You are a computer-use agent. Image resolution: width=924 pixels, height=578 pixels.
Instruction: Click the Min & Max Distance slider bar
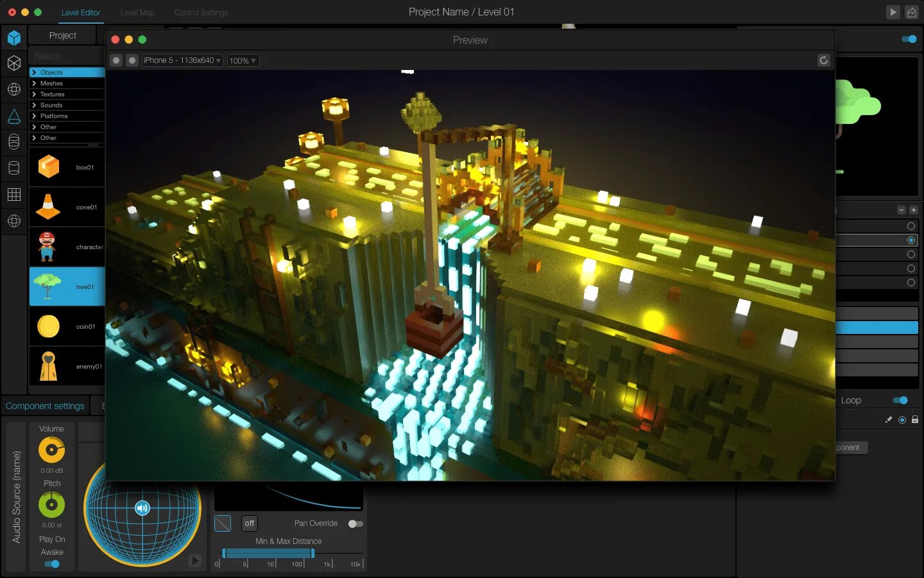pos(268,554)
